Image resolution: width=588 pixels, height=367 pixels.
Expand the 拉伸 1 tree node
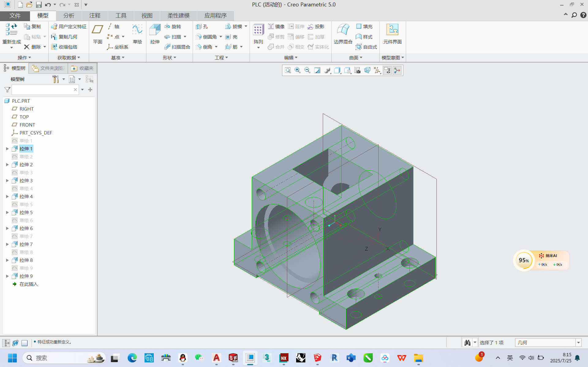7,149
